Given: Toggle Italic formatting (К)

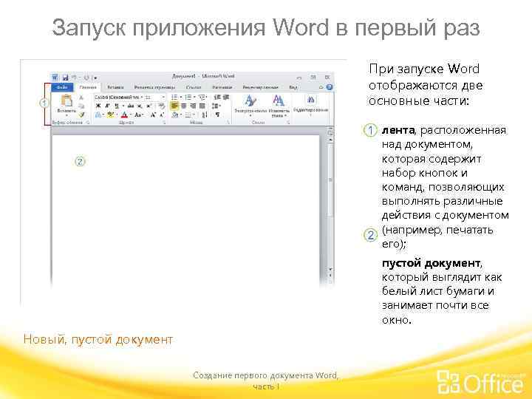Looking at the screenshot, I should coord(108,106).
